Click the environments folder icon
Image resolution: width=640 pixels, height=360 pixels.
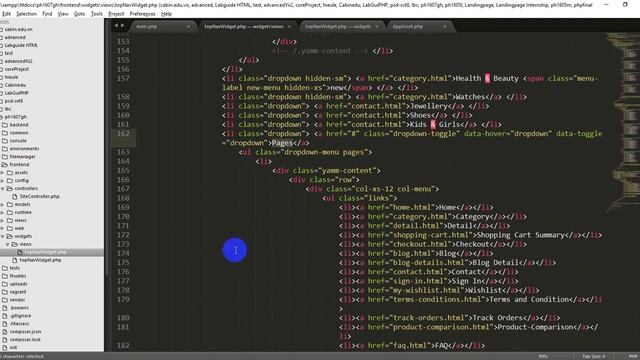5,149
